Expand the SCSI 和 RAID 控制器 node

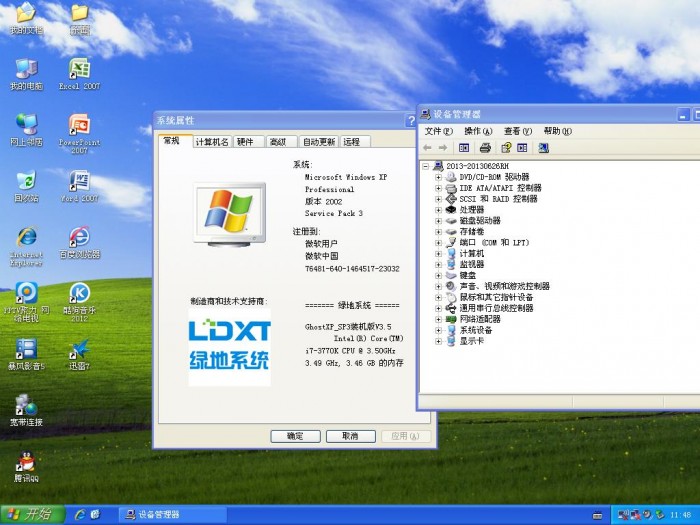coord(438,199)
